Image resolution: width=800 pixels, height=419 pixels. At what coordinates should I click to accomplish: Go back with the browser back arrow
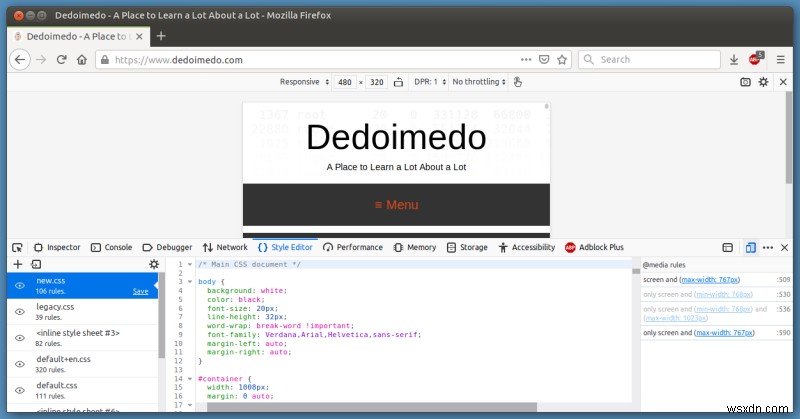(20, 60)
